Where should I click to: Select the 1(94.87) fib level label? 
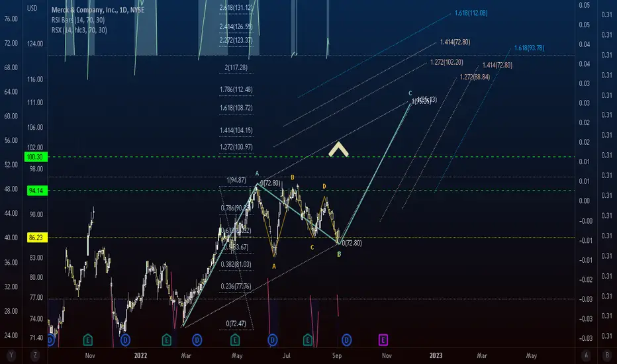pyautogui.click(x=236, y=180)
